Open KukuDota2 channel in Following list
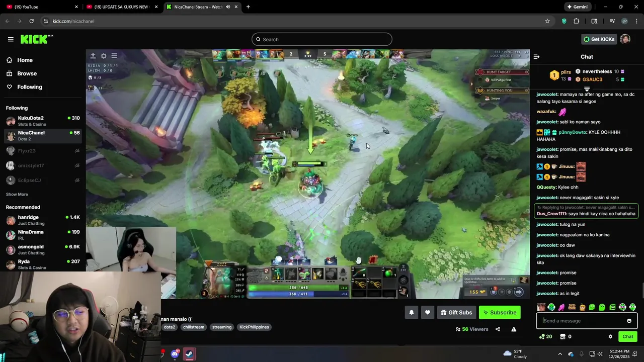The image size is (644, 362). [43, 121]
